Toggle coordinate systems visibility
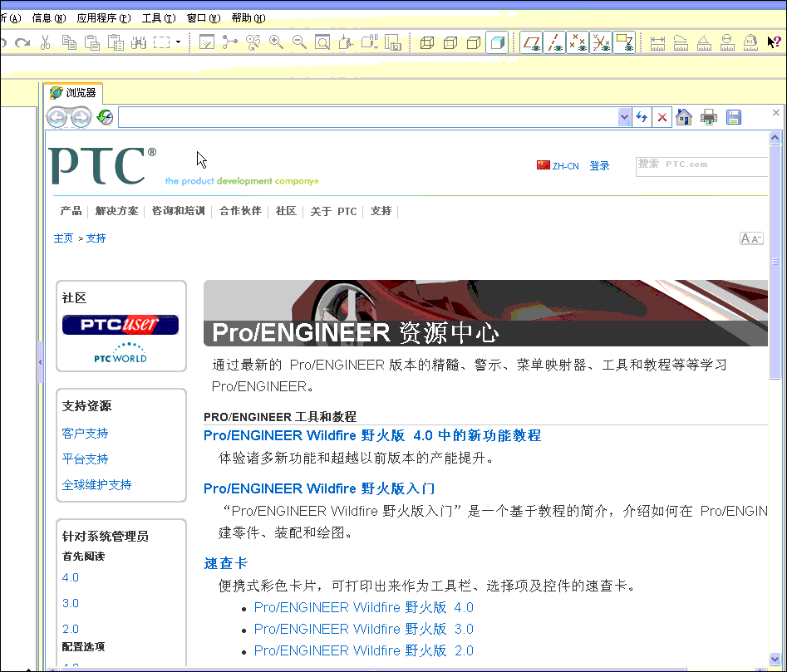Screen dimensions: 787x672 pos(601,42)
